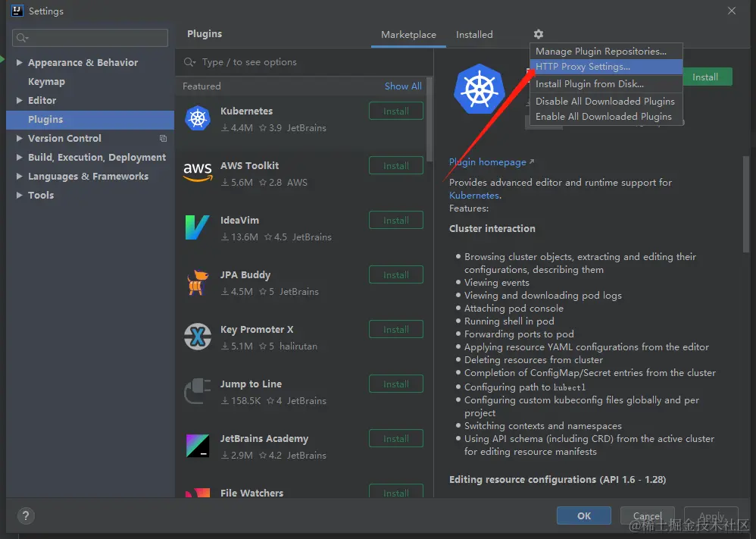Click green Install button in details pane
This screenshot has height=539, width=756.
708,77
